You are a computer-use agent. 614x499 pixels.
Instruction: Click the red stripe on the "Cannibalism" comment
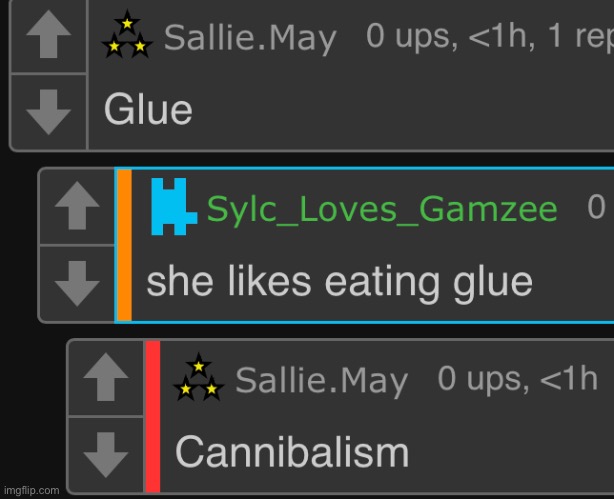[x=152, y=416]
